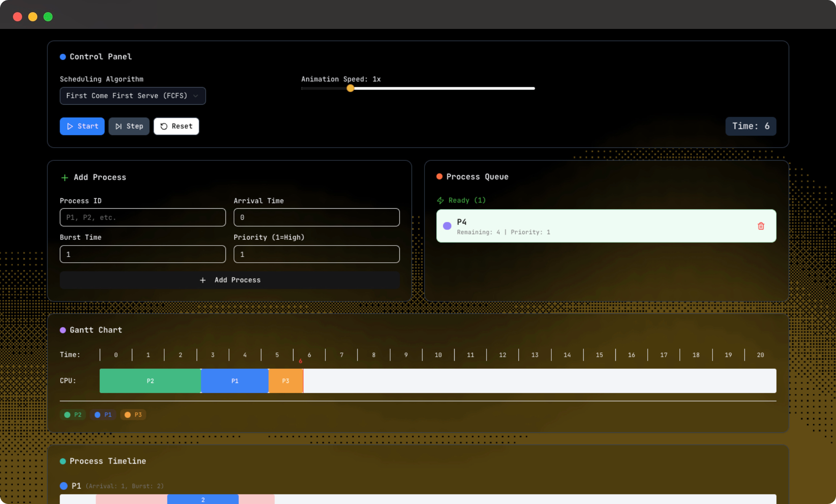836x504 pixels.
Task: Click the P3 legend chip in the Gantt Chart
Action: [133, 415]
